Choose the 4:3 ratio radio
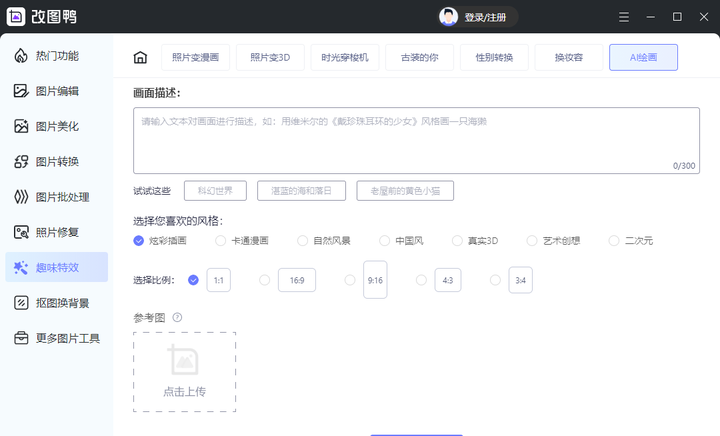 click(x=421, y=280)
